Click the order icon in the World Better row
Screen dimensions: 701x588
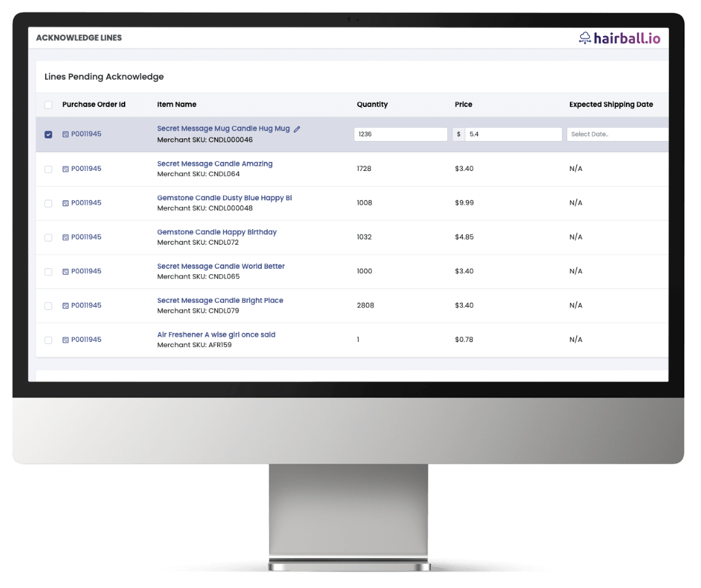tap(65, 271)
